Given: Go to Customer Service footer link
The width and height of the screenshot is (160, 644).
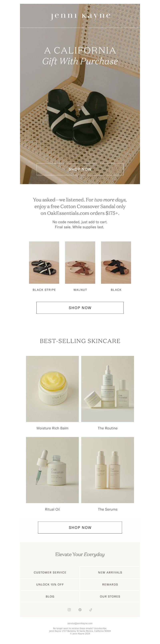Looking at the screenshot, I should point(50,572).
